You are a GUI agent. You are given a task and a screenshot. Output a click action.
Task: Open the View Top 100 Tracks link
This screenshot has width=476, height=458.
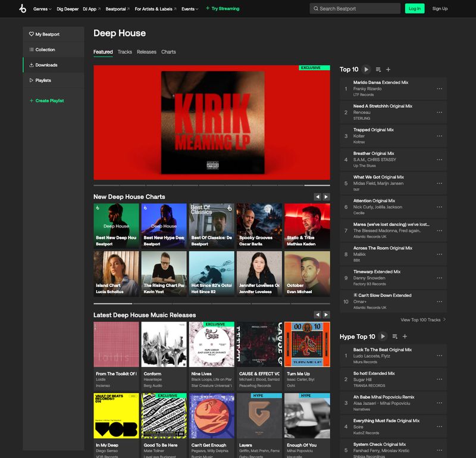click(423, 320)
